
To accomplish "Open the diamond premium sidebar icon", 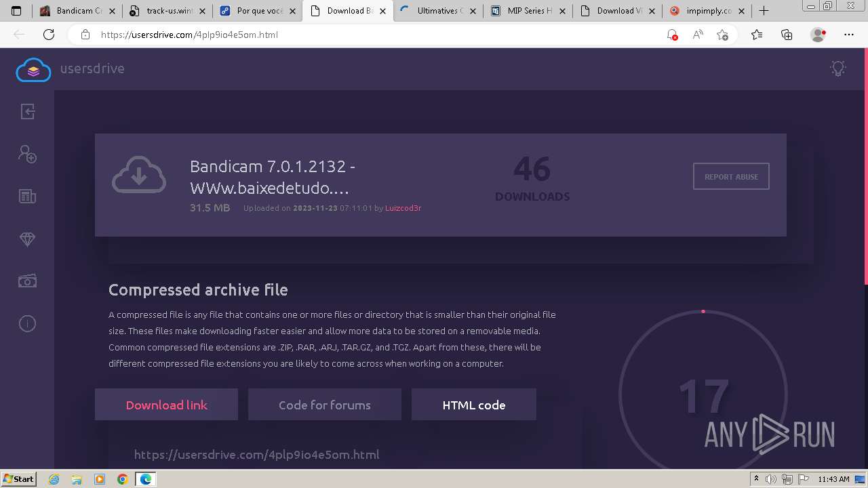I will click(27, 239).
